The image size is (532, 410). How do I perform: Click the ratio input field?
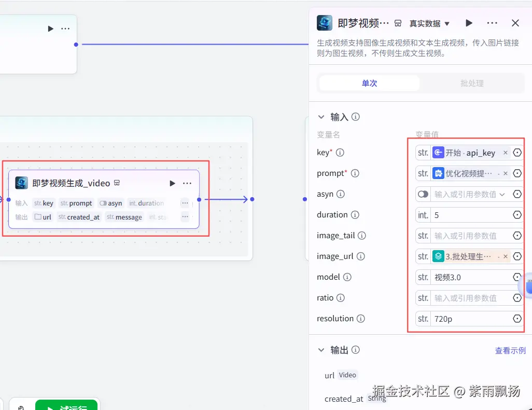click(x=471, y=298)
